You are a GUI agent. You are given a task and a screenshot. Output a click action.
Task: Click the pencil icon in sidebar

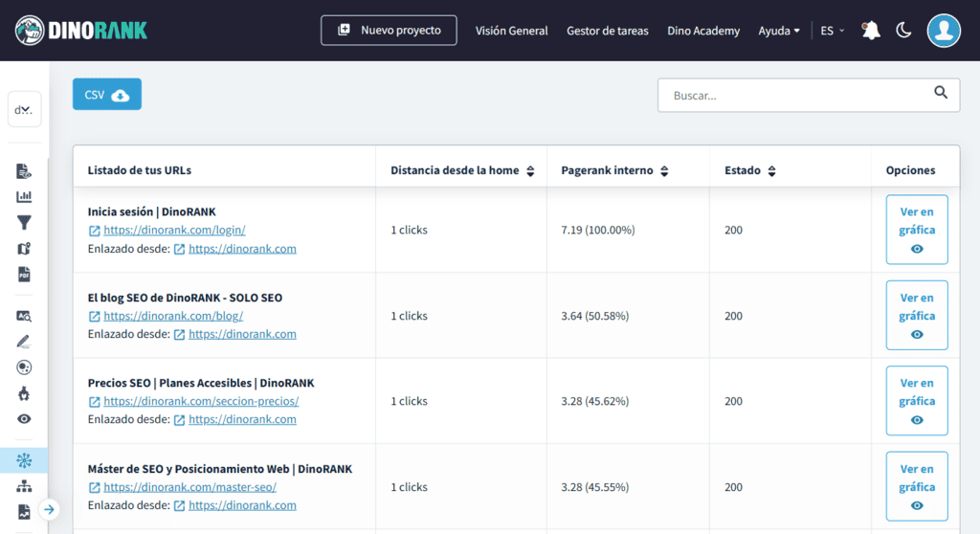click(x=25, y=342)
